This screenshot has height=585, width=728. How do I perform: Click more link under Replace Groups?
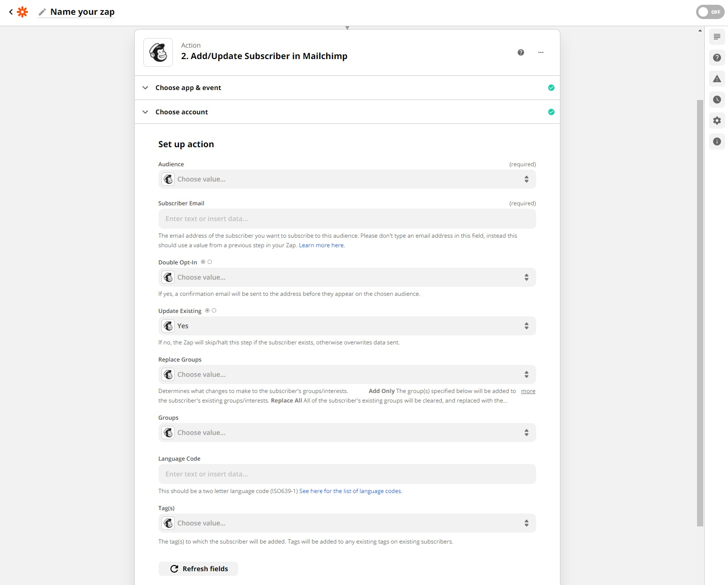tap(528, 391)
